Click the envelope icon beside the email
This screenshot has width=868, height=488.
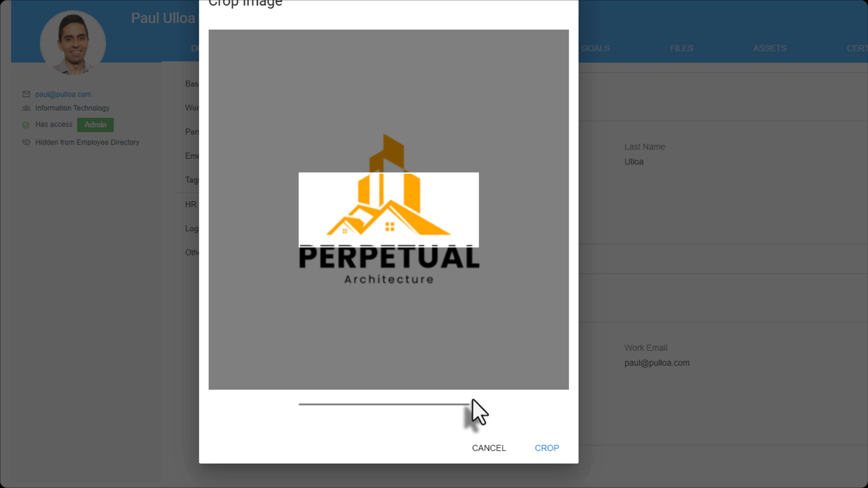pos(26,94)
